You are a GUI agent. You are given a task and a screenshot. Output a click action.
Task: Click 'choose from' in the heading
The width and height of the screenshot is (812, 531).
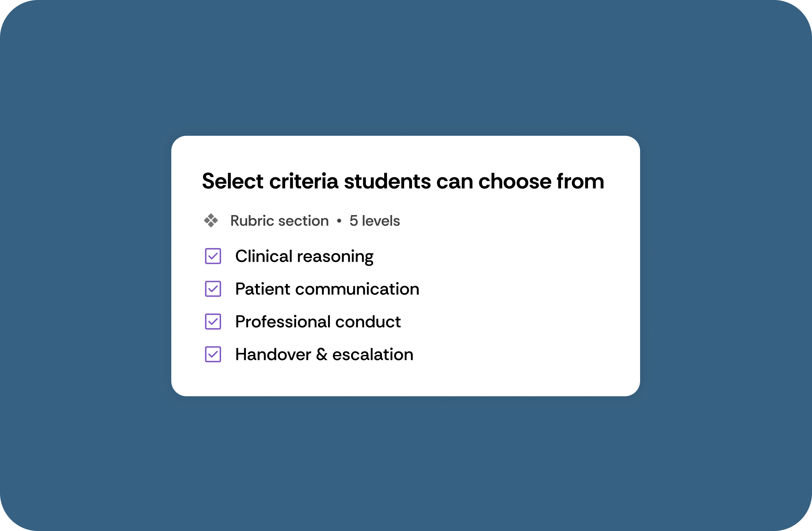tap(541, 181)
